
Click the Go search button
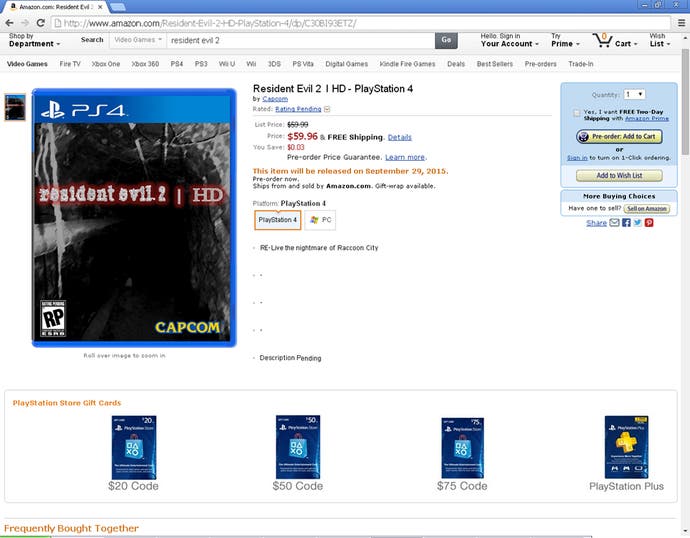(446, 40)
